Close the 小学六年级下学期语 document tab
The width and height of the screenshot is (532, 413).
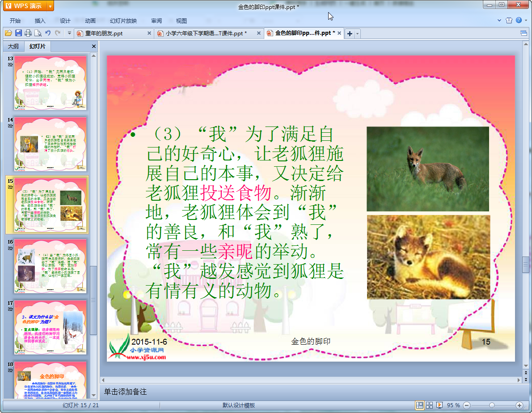click(x=258, y=33)
